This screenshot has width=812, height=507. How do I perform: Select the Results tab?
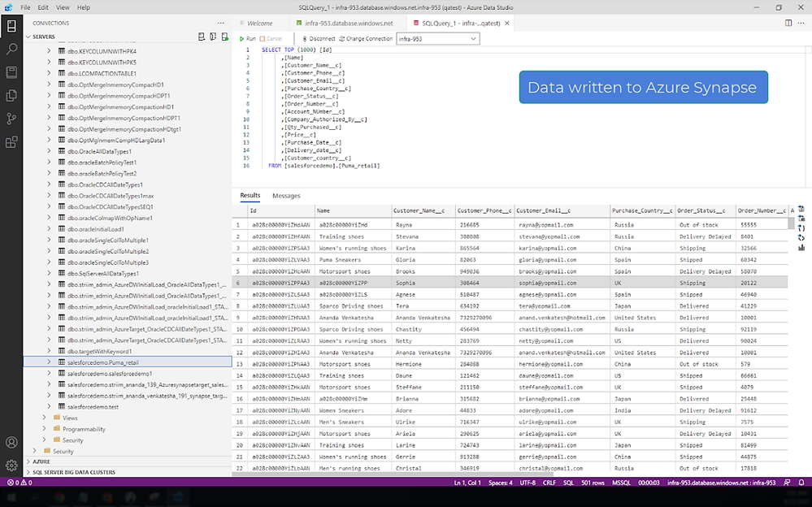tap(250, 196)
